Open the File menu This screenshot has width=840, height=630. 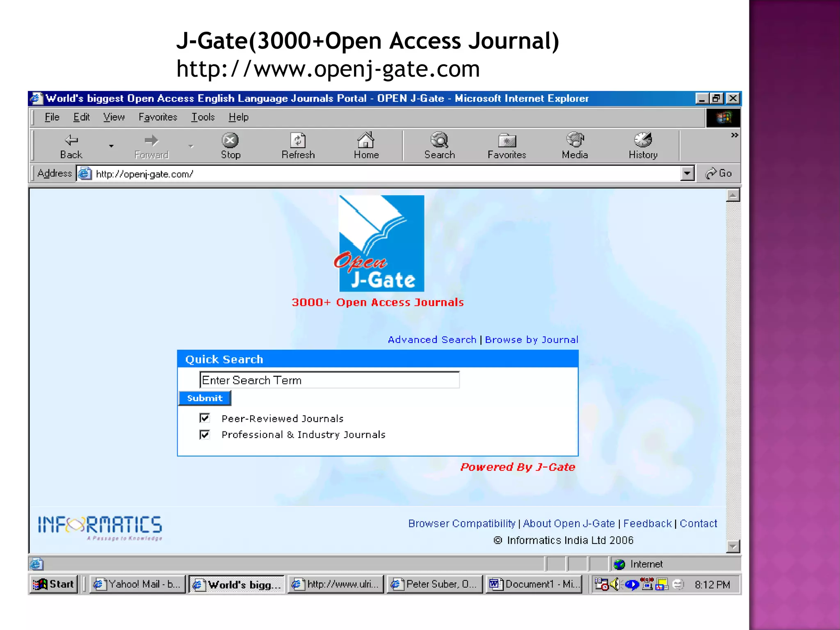click(52, 117)
